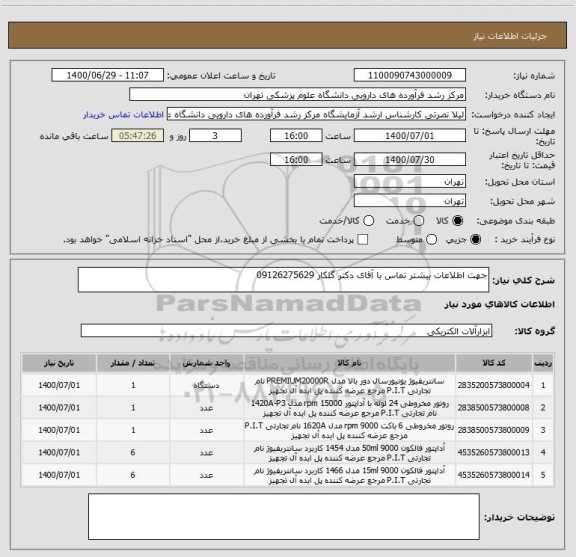576x557 pixels.
Task: Click the 1620A rotor item name
Action: (x=349, y=430)
